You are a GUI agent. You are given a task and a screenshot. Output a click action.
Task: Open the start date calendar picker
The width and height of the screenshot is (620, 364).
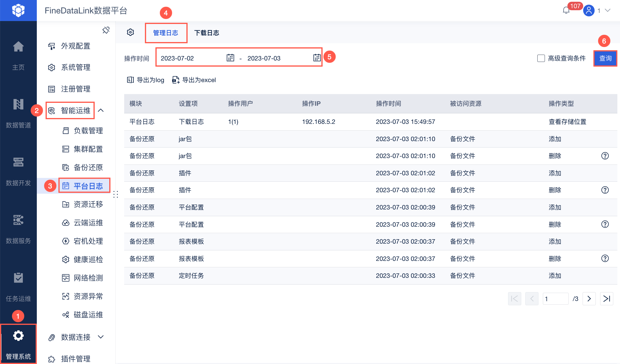point(230,58)
